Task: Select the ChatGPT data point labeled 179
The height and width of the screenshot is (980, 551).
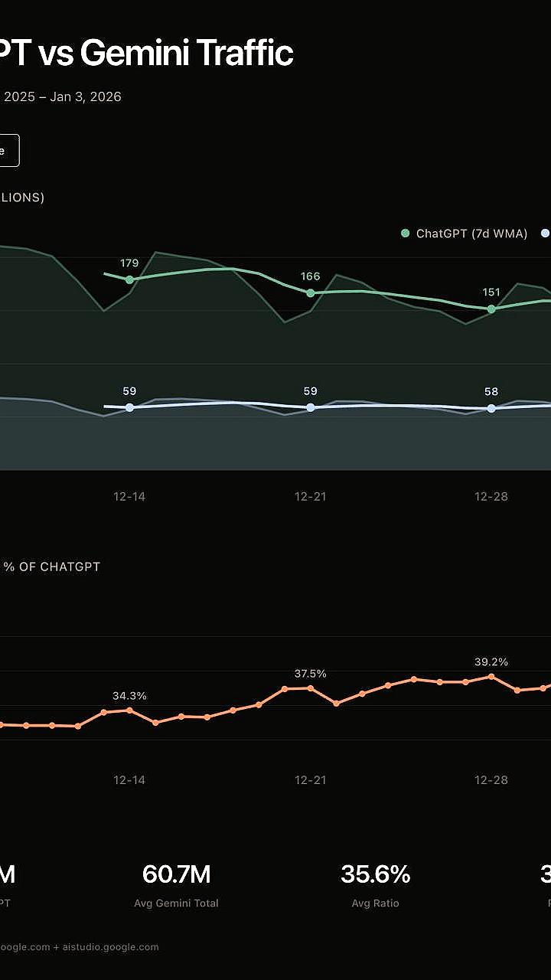Action: (129, 279)
